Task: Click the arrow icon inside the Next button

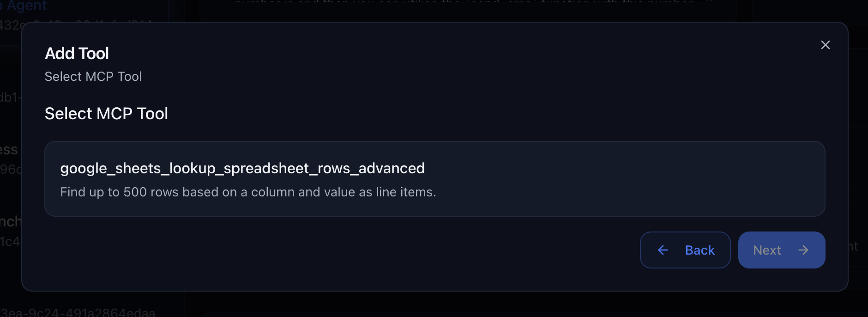Action: click(x=804, y=250)
